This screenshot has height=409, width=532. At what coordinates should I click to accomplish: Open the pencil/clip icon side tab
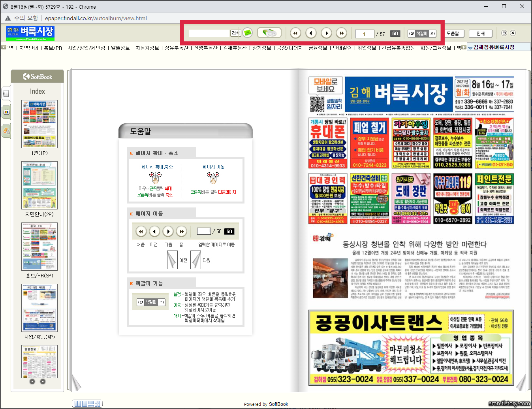(6, 130)
